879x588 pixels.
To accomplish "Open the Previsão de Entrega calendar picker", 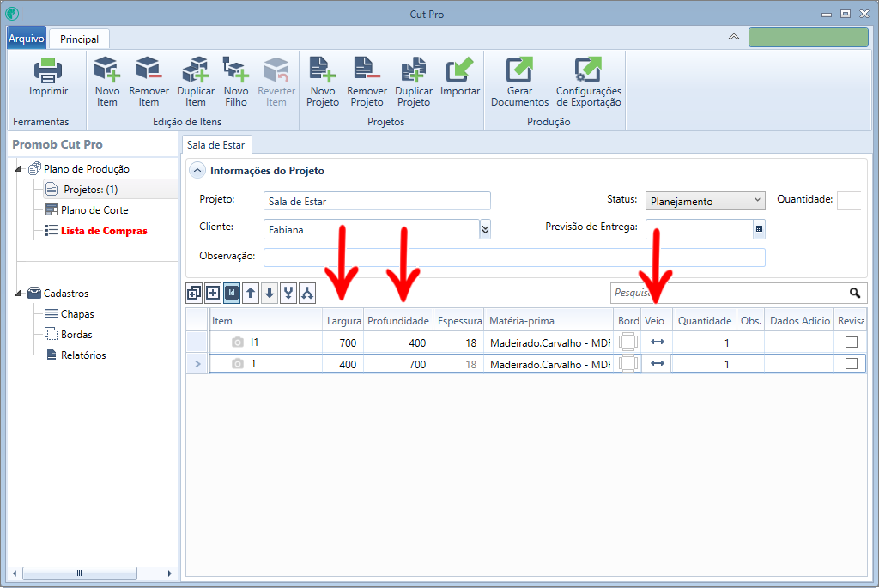I will pos(759,228).
